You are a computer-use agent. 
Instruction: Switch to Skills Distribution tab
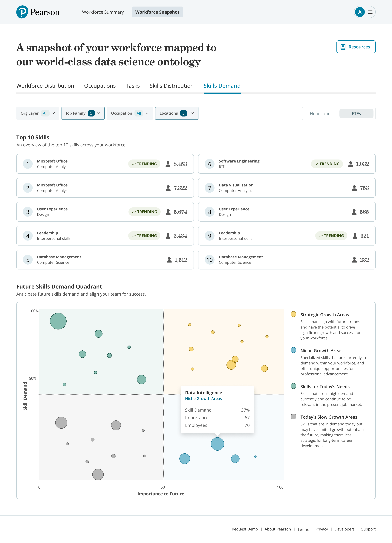(171, 86)
